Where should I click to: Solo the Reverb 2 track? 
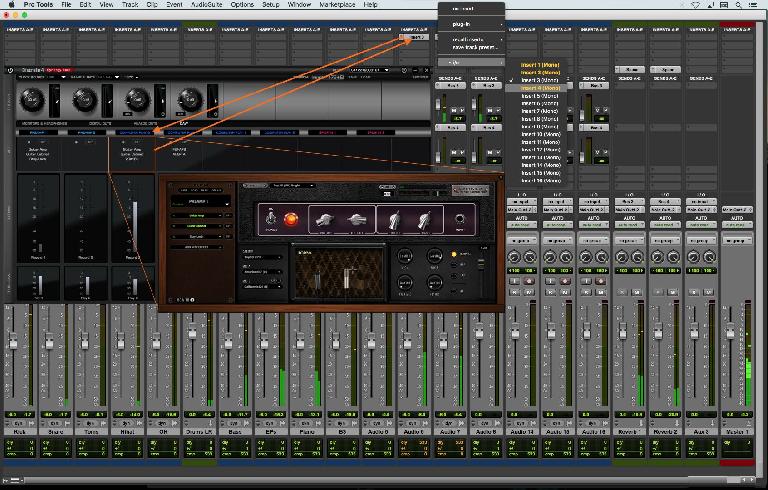pos(658,292)
